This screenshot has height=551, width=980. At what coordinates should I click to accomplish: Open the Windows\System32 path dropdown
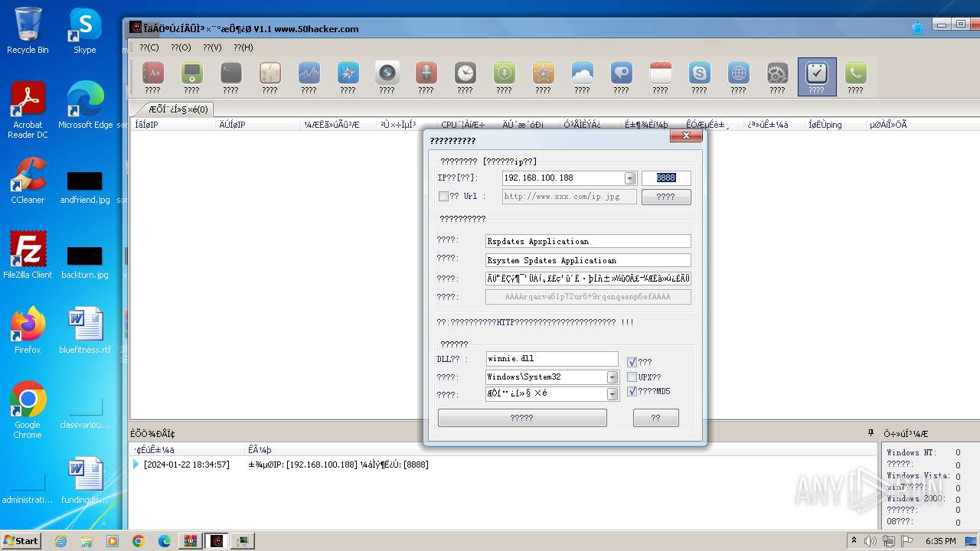coord(612,377)
